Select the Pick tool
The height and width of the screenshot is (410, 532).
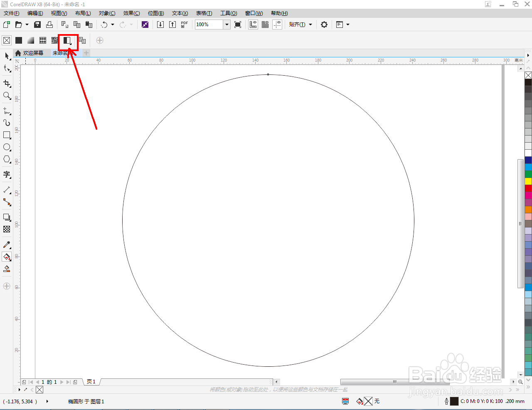7,56
